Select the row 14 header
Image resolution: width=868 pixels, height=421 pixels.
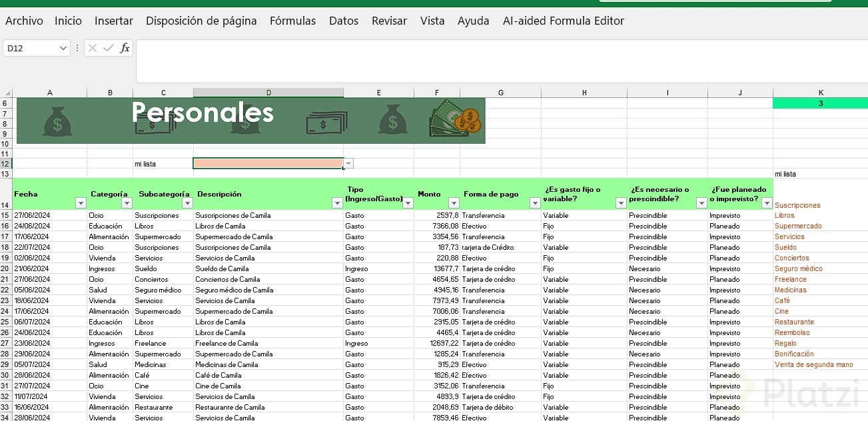tap(6, 205)
